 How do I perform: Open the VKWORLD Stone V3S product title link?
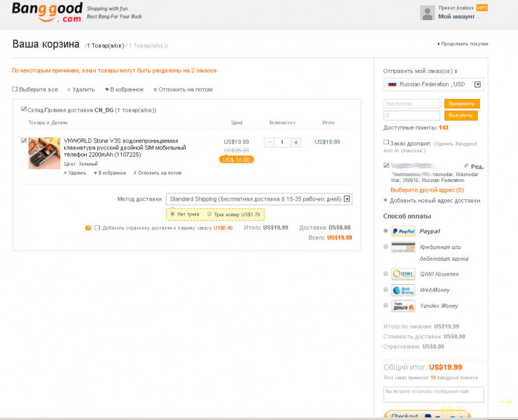[x=125, y=148]
